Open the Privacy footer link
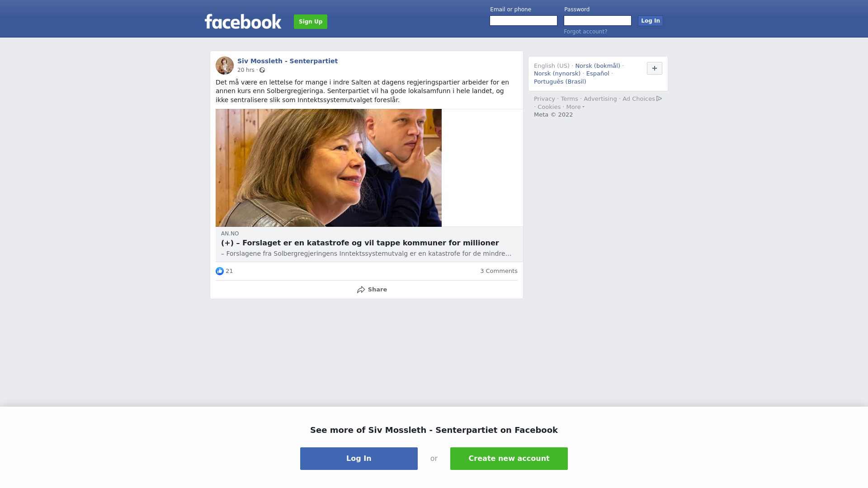The image size is (868, 488). [x=544, y=99]
